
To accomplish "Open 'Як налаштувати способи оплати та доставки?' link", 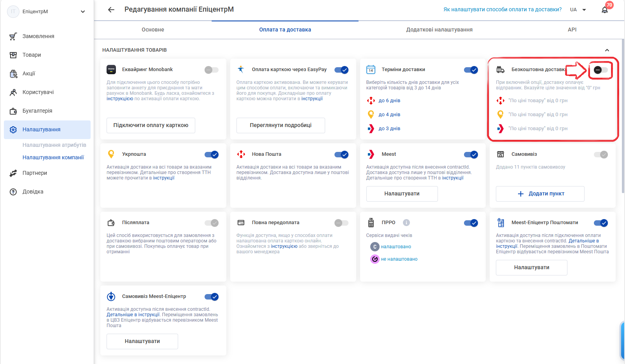I will (x=502, y=10).
